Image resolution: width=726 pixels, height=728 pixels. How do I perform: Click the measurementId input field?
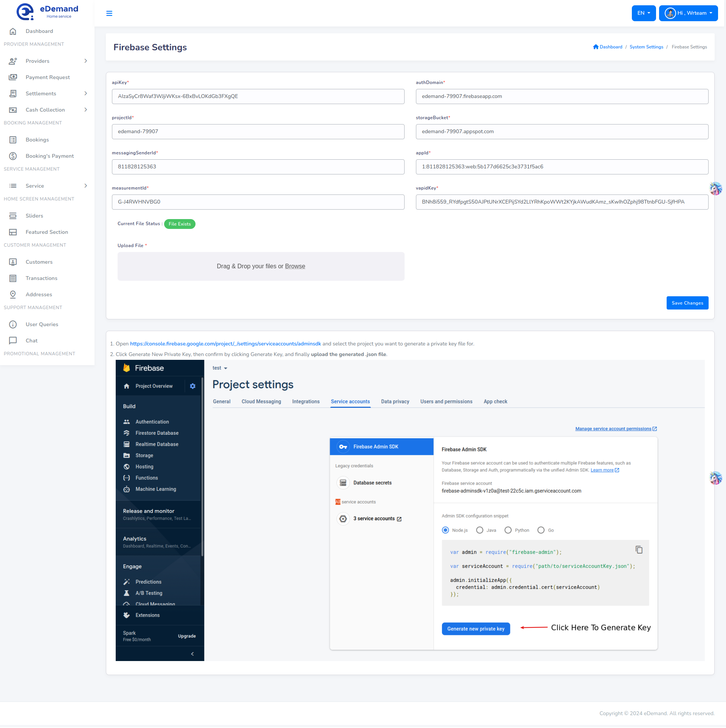(258, 202)
